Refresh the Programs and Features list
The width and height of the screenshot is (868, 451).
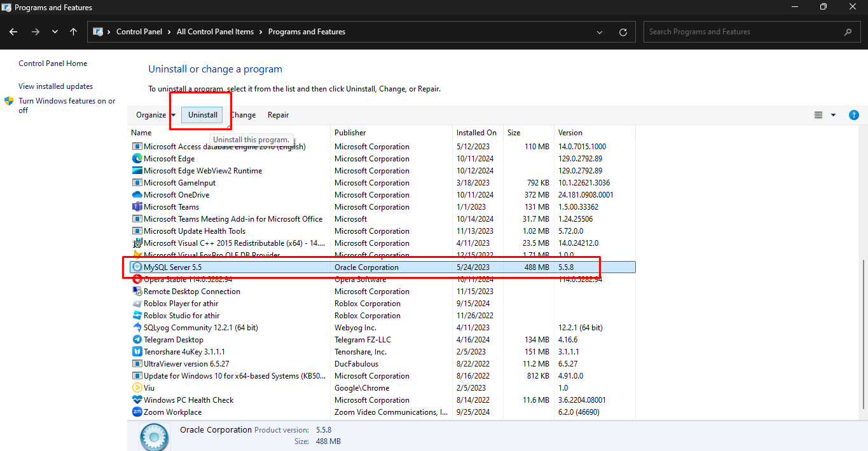click(623, 32)
